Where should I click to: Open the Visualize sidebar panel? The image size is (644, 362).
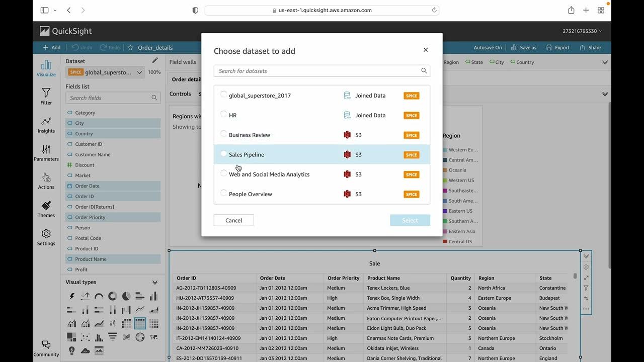[x=46, y=68]
